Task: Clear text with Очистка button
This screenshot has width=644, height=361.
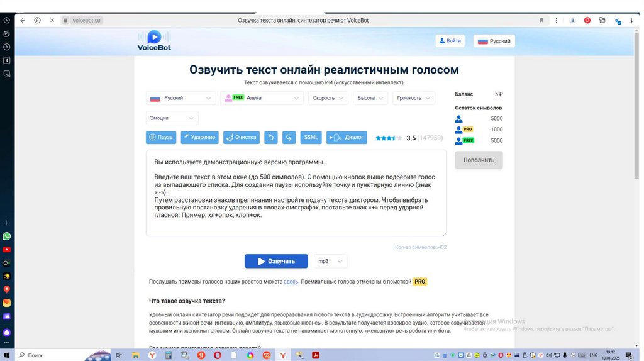Action: pyautogui.click(x=241, y=137)
